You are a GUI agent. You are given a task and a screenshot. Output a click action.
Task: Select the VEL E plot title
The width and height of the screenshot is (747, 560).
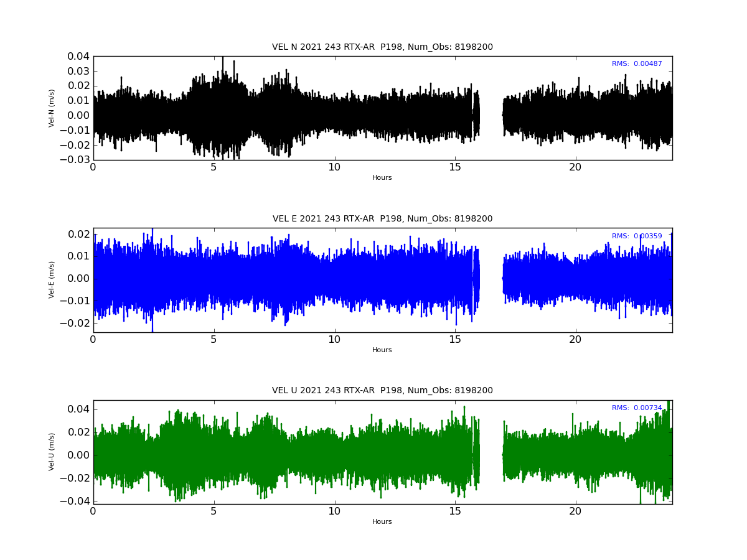pos(382,219)
